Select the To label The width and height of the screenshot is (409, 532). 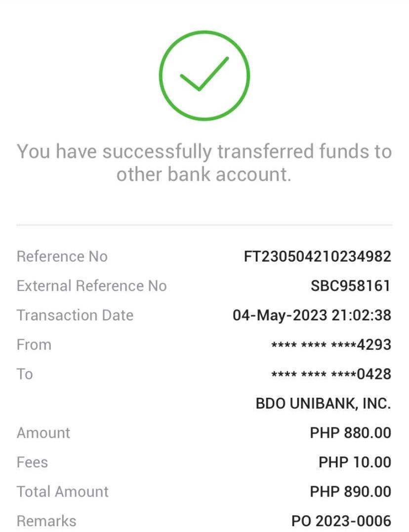(x=25, y=374)
